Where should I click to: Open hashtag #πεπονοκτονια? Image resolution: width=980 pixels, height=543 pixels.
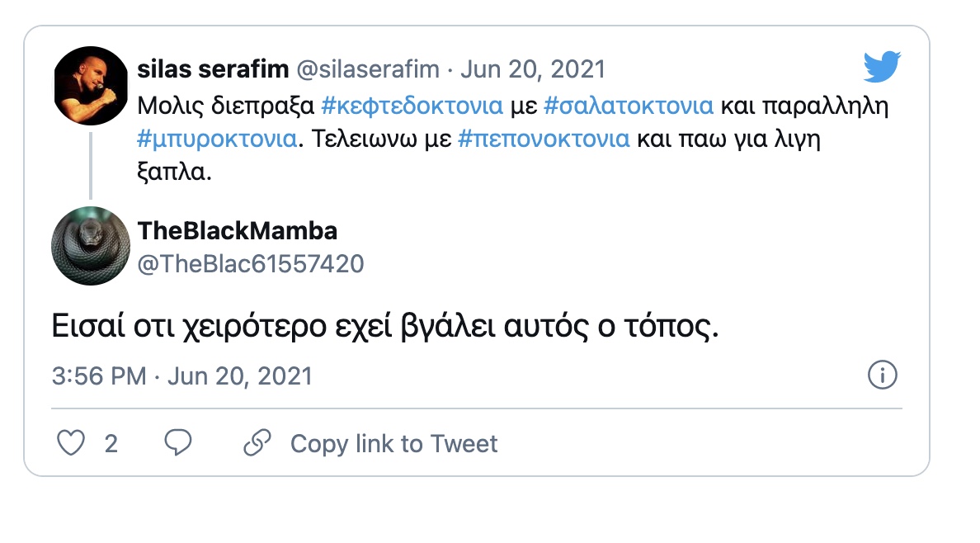pyautogui.click(x=543, y=138)
